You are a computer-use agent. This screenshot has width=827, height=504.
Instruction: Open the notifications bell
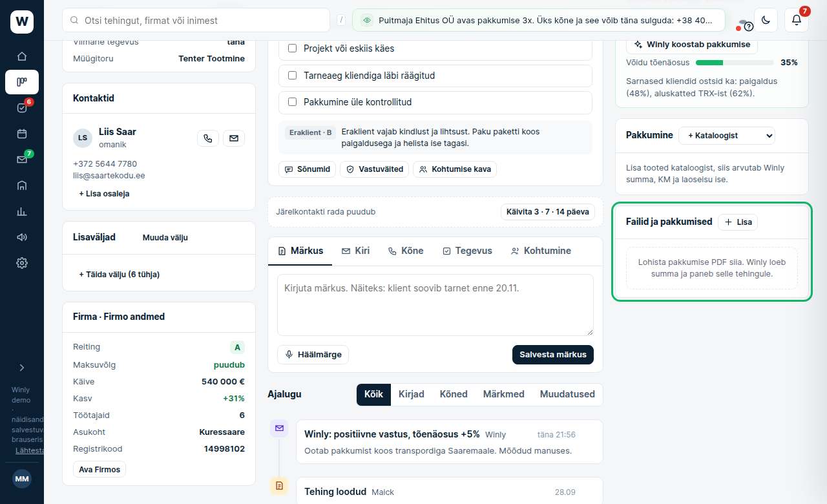[797, 20]
